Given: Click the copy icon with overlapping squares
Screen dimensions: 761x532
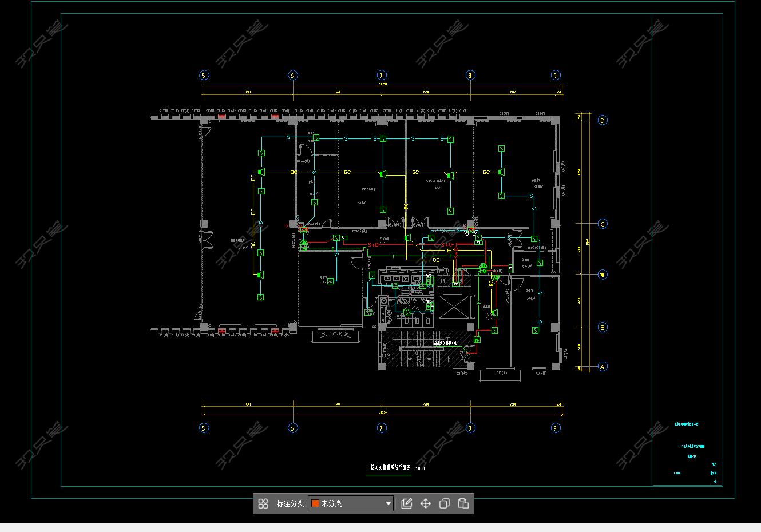Looking at the screenshot, I should (x=445, y=503).
